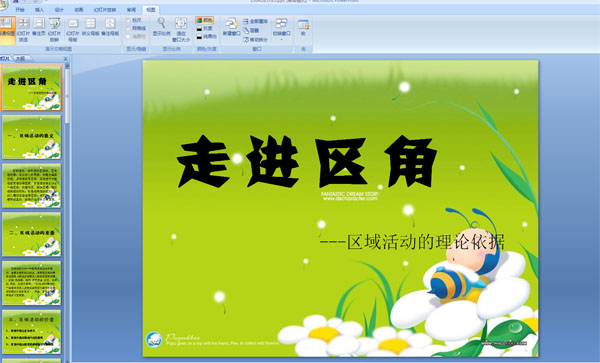Open the Macros (宏) dropdown button
Viewport: 600px width, 363px height.
(x=303, y=28)
